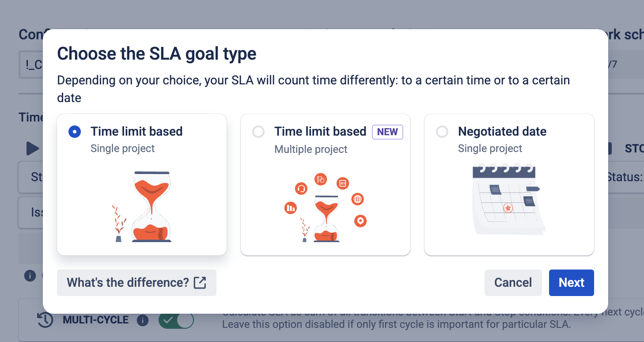Click the globe icon in Multiple project illustration

click(357, 199)
